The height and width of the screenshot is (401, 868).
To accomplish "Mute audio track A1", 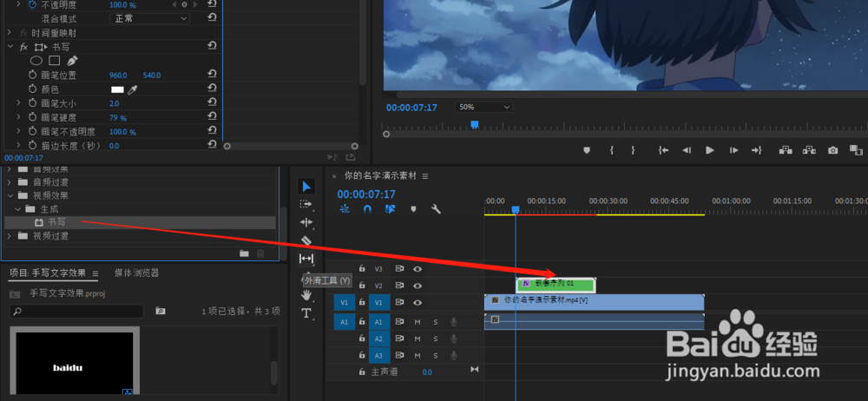I will click(x=418, y=322).
